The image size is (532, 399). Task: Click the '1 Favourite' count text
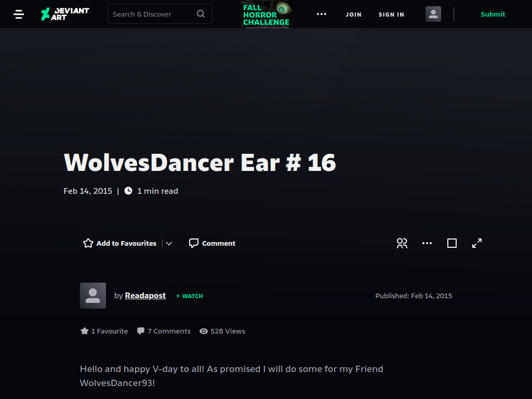pyautogui.click(x=110, y=331)
